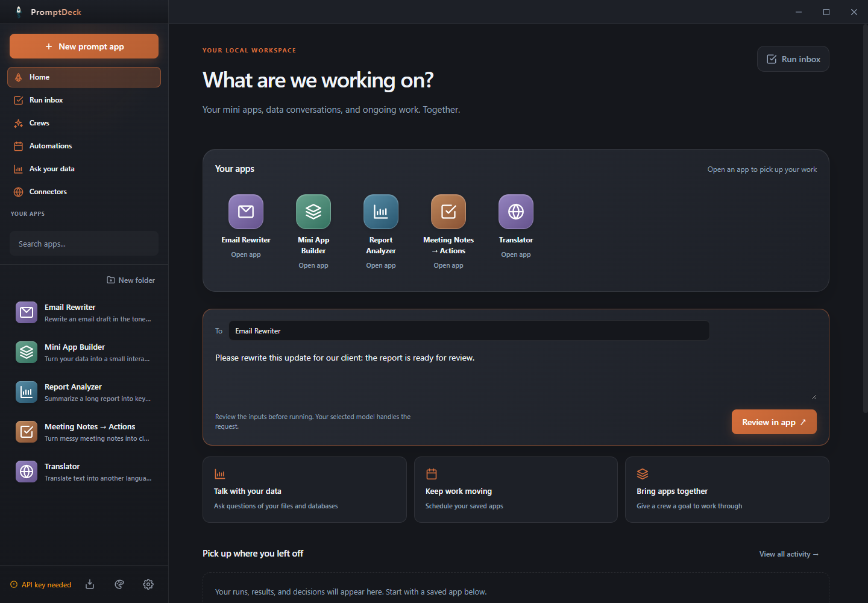Click the Translator globe icon in sidebar list
Screen dimensions: 868x603
[27, 472]
